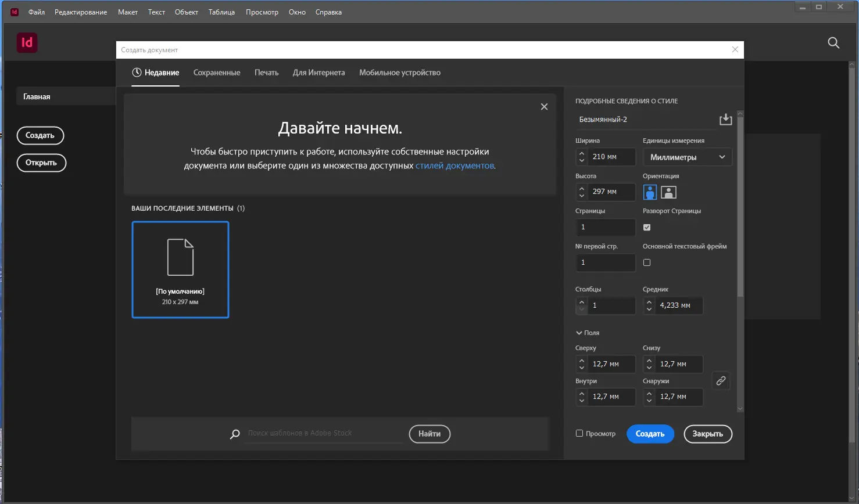This screenshot has height=504, width=859.
Task: Click the clock icon on Недавние tab
Action: tap(137, 73)
